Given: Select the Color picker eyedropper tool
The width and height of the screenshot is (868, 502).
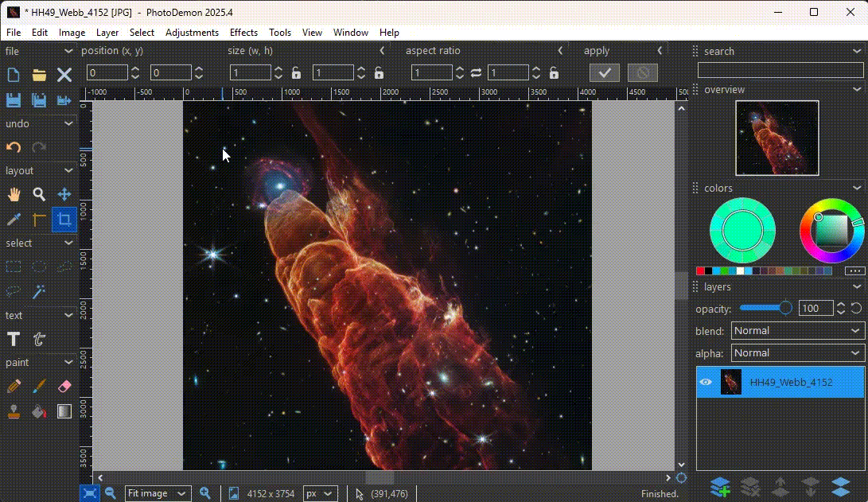Looking at the screenshot, I should (x=14, y=220).
